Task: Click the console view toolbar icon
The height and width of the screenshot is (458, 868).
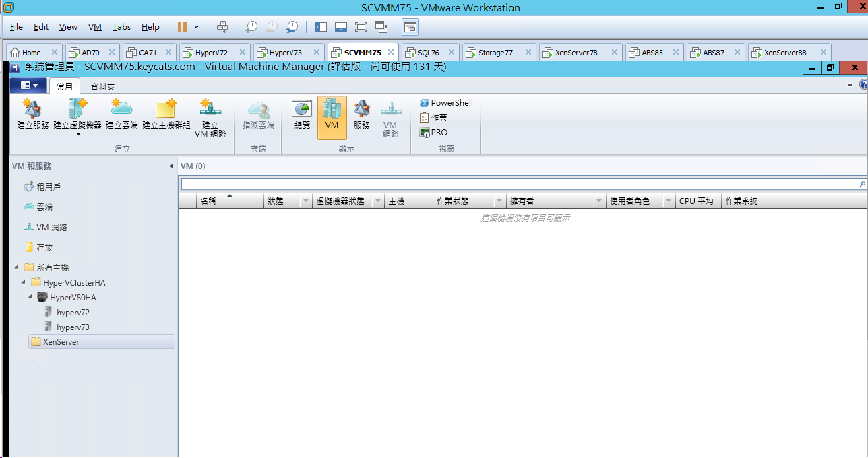Action: click(410, 27)
